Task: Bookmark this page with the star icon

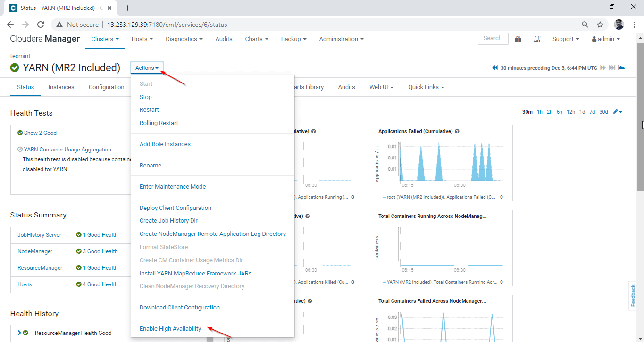Action: (x=600, y=25)
